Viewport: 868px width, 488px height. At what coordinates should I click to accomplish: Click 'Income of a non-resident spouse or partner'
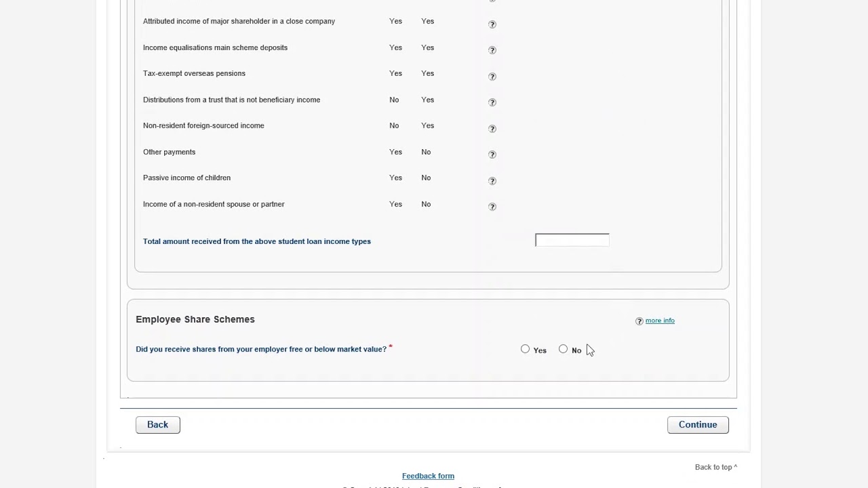[214, 204]
